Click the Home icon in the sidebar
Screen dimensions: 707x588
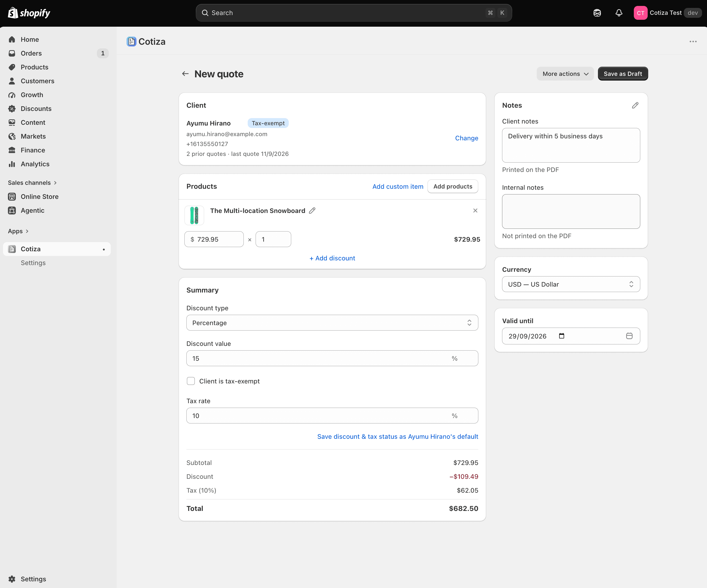12,39
